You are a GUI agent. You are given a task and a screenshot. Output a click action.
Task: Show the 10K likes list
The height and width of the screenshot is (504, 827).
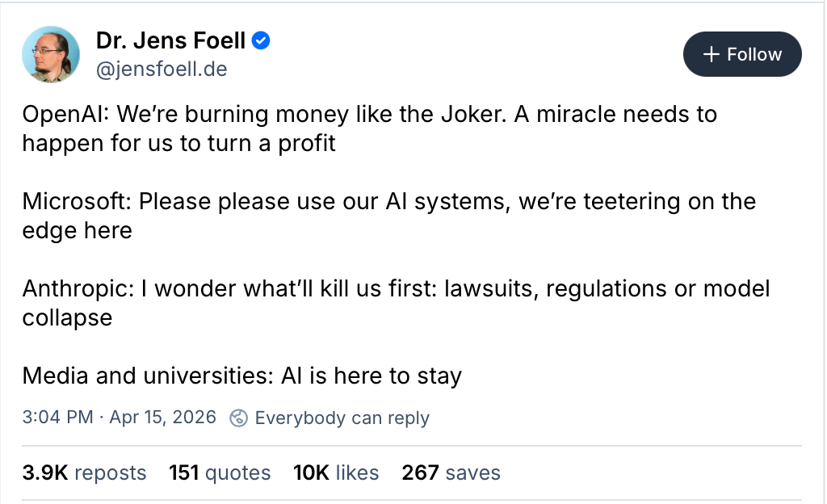pos(336,472)
